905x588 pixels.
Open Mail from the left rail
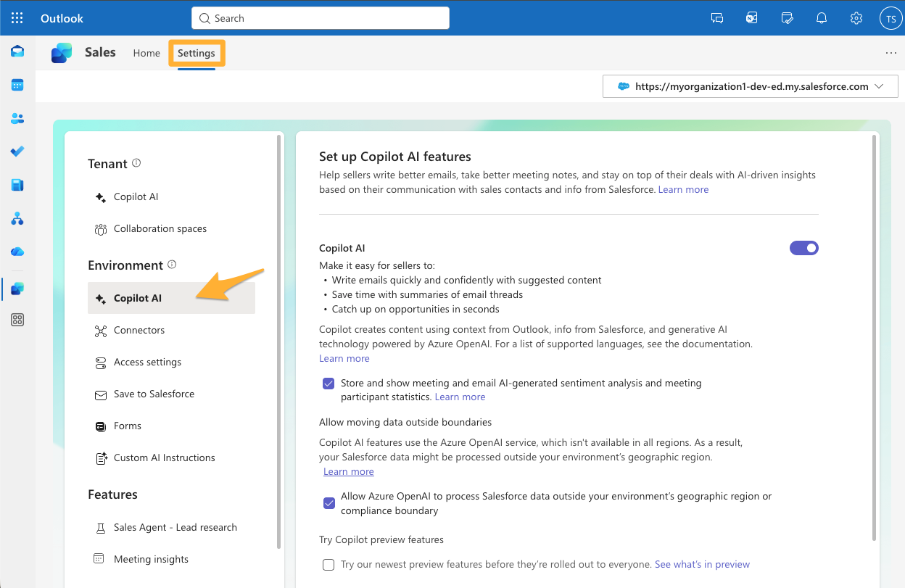(x=17, y=51)
